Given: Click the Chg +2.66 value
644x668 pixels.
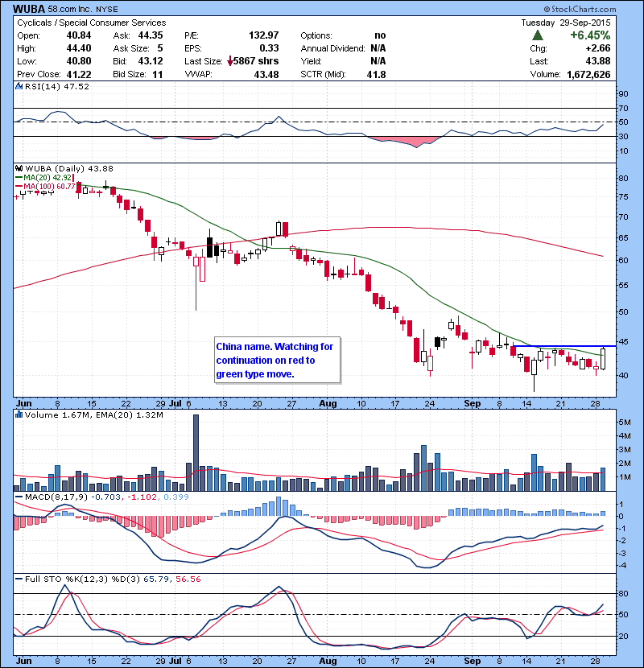Looking at the screenshot, I should pos(598,48).
